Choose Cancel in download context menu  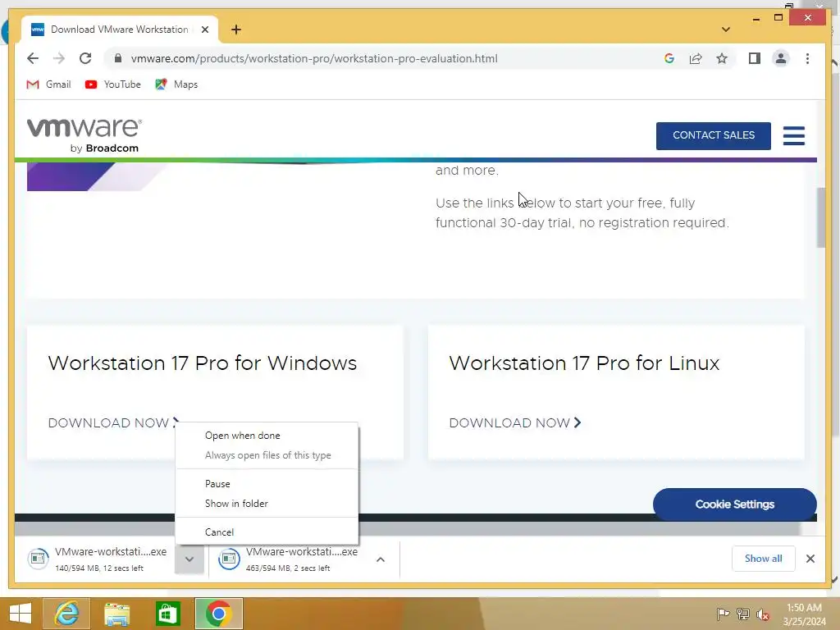point(267,532)
